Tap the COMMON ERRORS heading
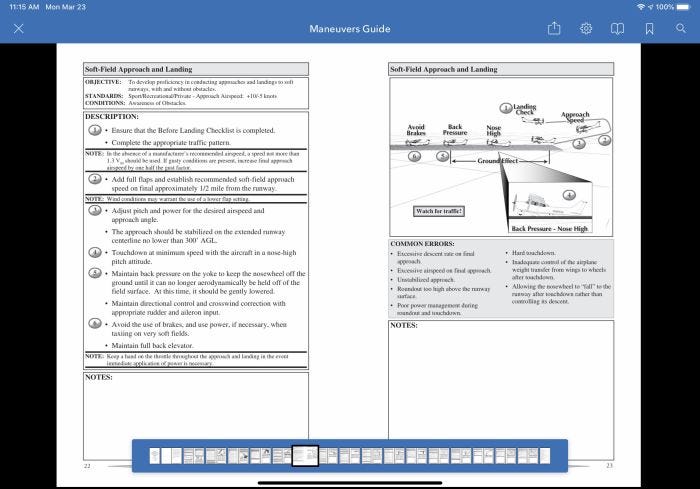Screen dimensions: 700x489 (x=421, y=243)
